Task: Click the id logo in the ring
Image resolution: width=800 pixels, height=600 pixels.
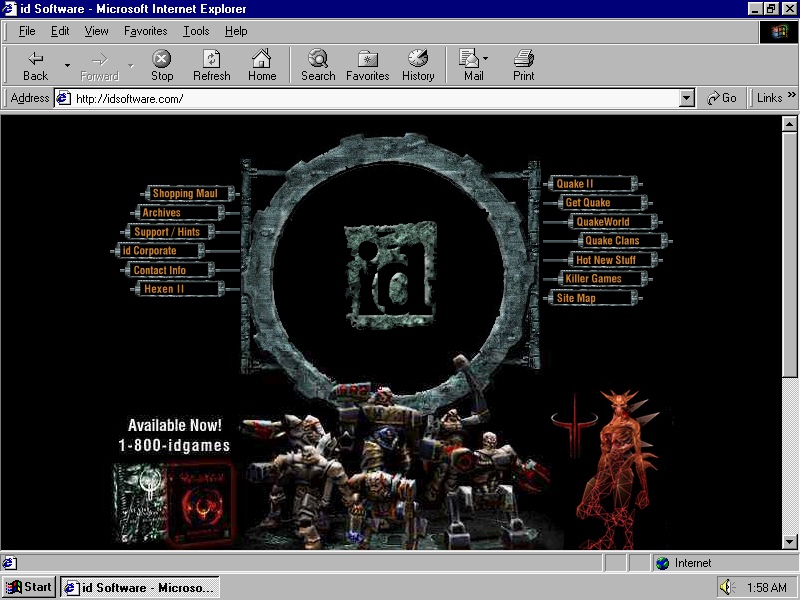Action: [392, 273]
